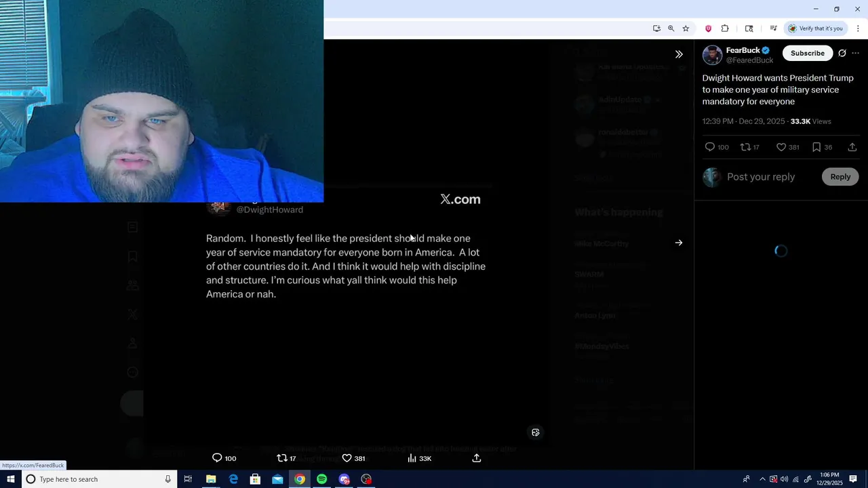The height and width of the screenshot is (488, 868).
Task: Open Spotify from taskbar
Action: pos(322,479)
